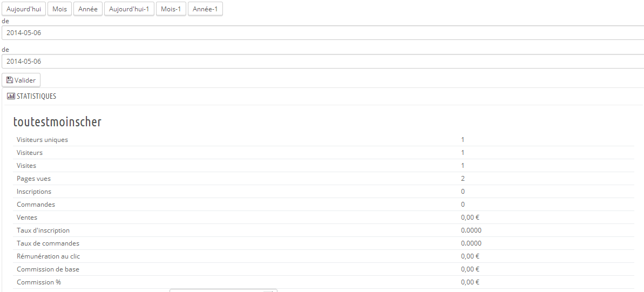The width and height of the screenshot is (644, 292).
Task: Select the Mois-1 button
Action: click(x=171, y=9)
